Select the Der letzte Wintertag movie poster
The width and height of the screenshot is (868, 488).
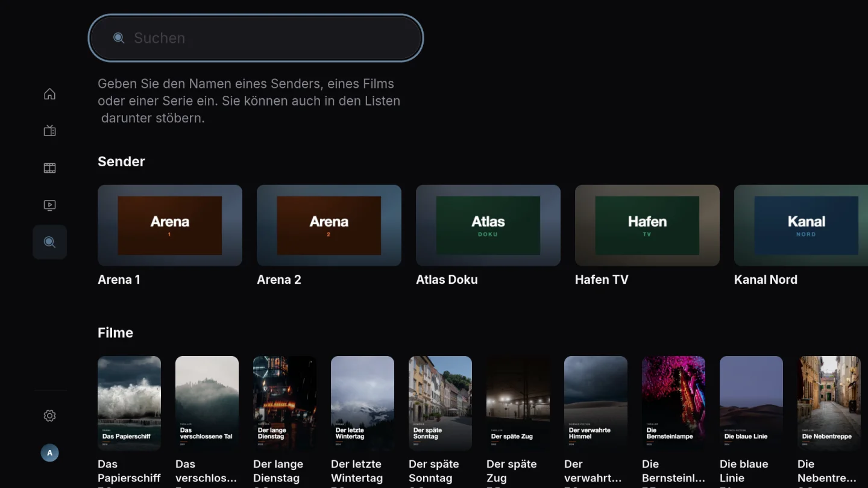pyautogui.click(x=362, y=403)
